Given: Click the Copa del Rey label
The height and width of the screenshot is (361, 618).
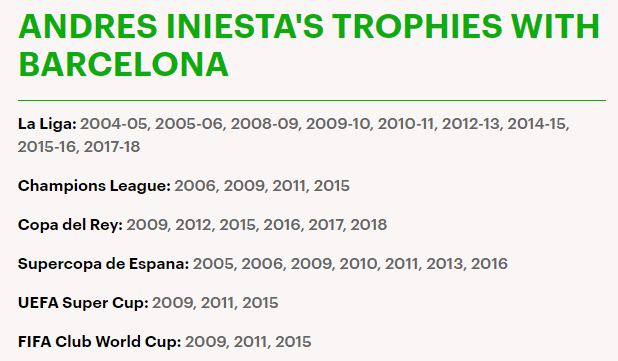Looking at the screenshot, I should [x=70, y=225].
